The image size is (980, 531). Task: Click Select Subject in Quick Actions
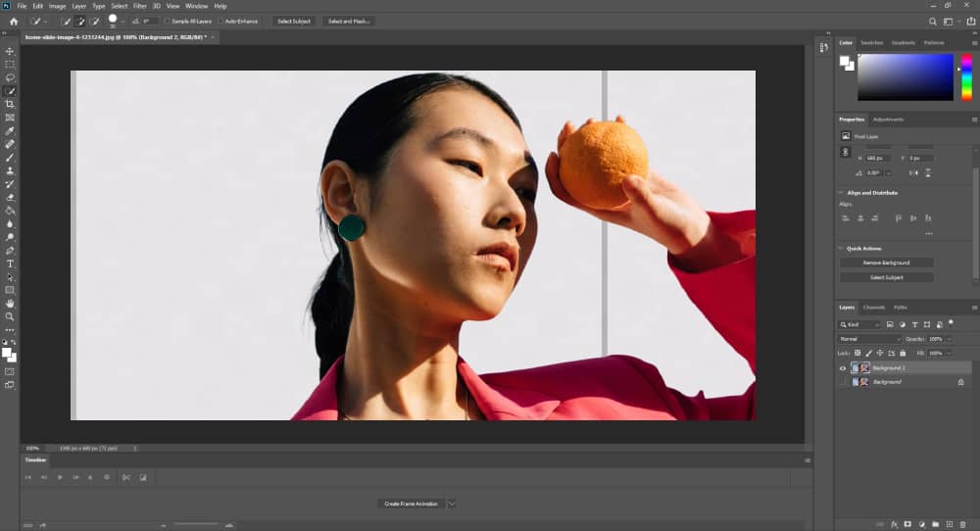point(886,277)
